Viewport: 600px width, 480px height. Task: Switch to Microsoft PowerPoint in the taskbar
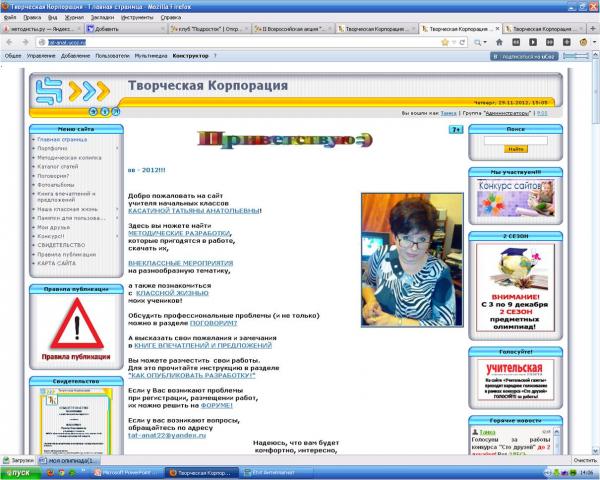[126, 473]
